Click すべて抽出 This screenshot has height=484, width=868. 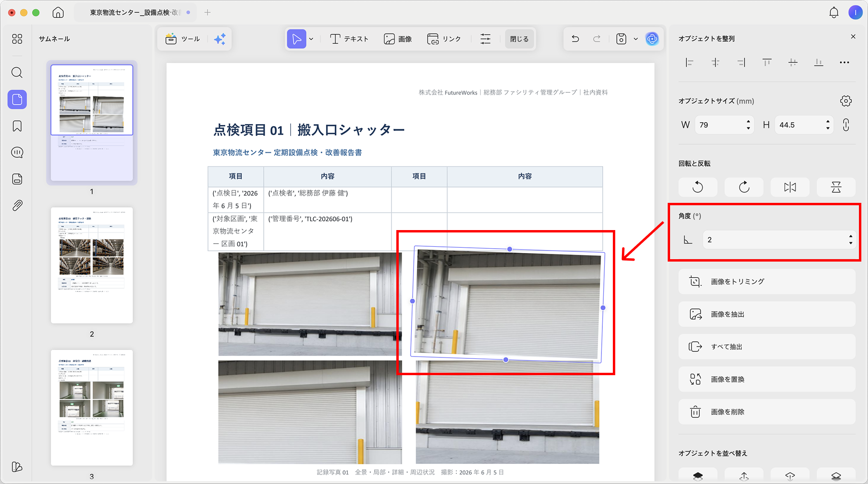pyautogui.click(x=767, y=347)
